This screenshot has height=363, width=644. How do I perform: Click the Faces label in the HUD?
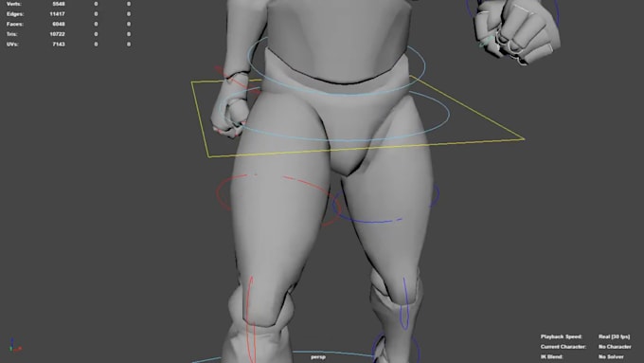tap(15, 24)
